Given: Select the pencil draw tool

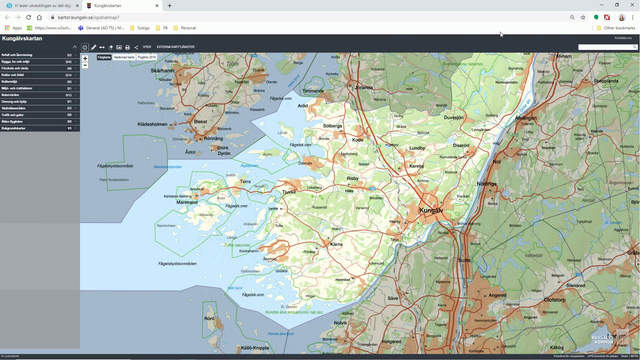Looking at the screenshot, I should click(93, 47).
